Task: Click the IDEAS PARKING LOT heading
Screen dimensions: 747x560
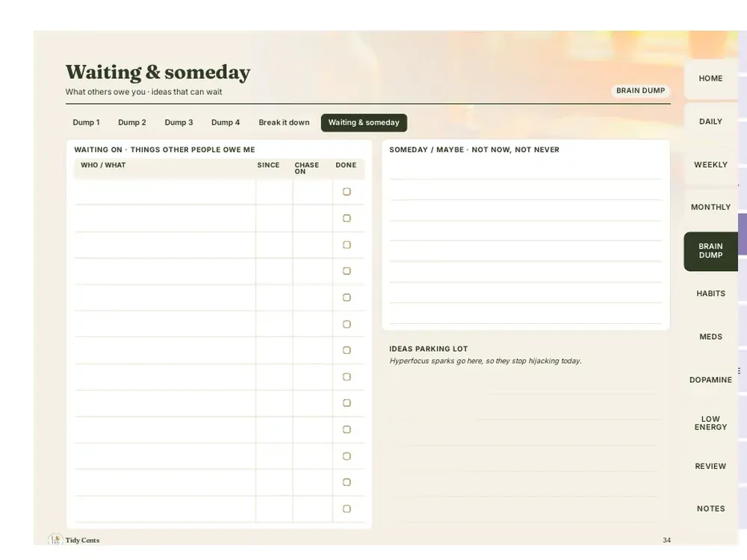Action: click(x=428, y=349)
